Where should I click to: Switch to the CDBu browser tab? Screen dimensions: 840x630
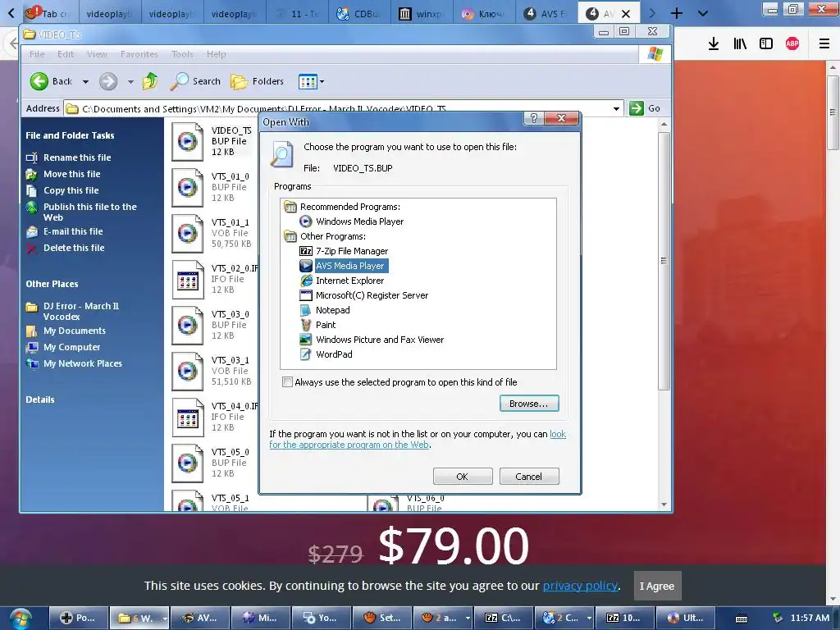point(359,13)
